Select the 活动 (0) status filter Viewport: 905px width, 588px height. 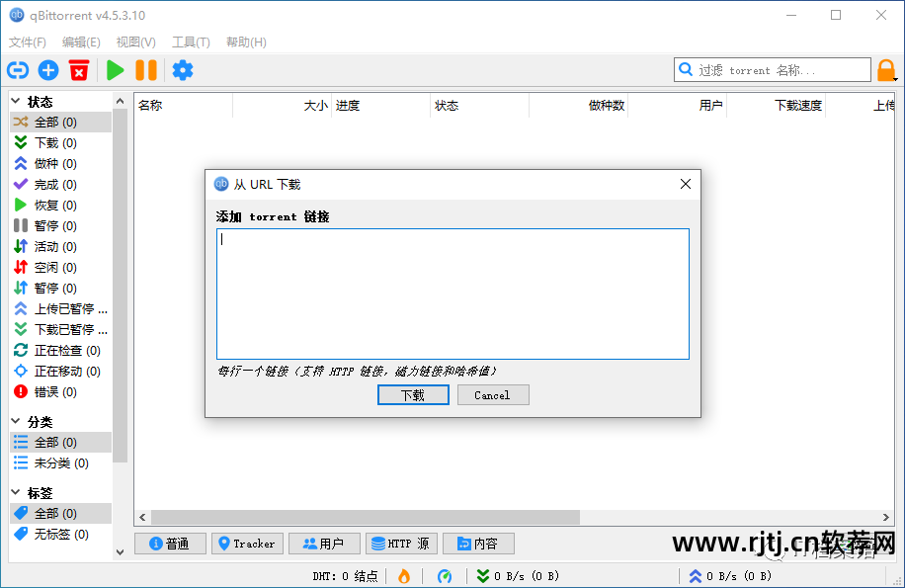[x=60, y=247]
